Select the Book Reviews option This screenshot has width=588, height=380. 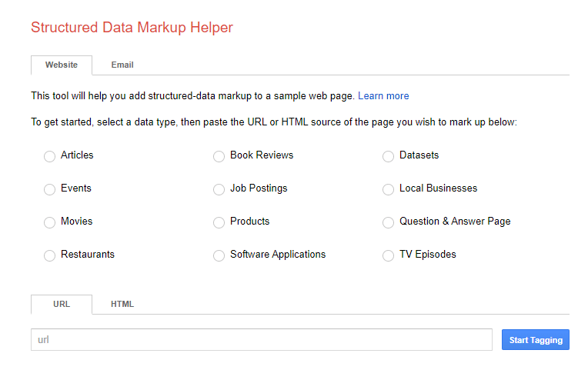[x=219, y=156]
